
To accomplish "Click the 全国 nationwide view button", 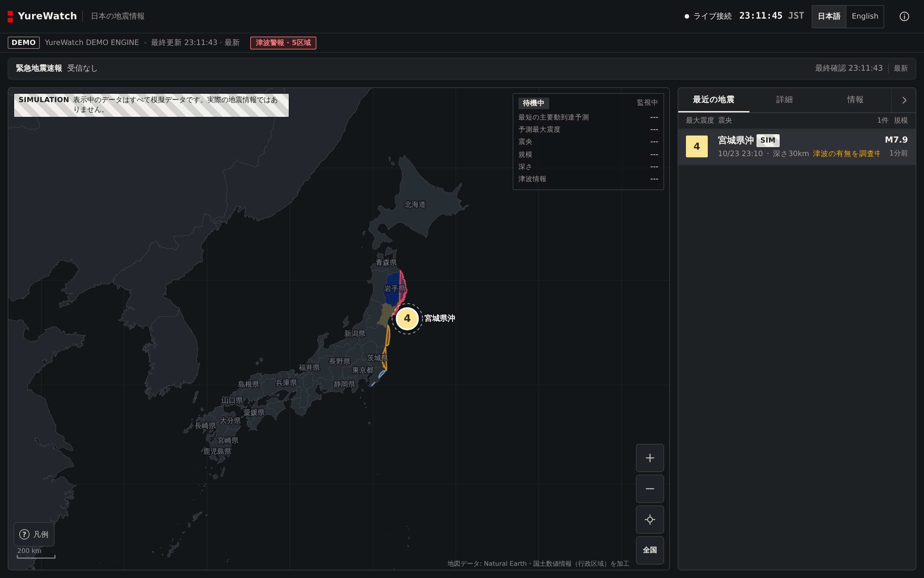I will click(x=649, y=550).
